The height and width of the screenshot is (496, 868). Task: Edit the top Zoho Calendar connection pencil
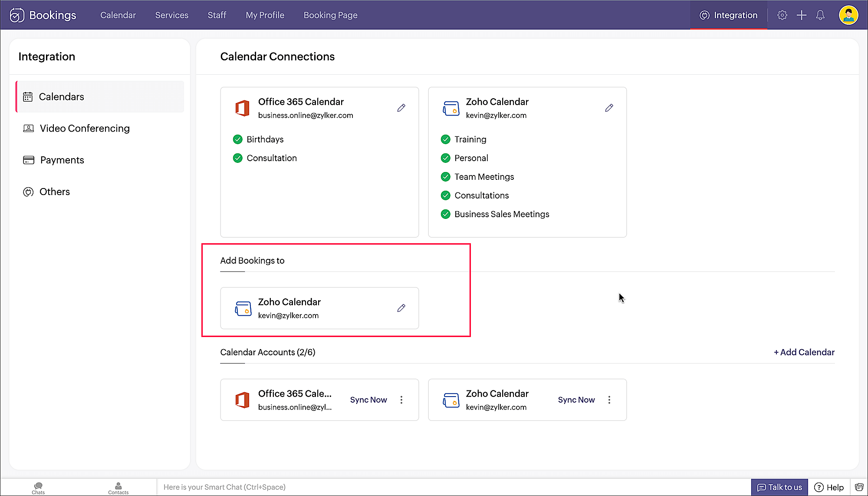(x=609, y=108)
